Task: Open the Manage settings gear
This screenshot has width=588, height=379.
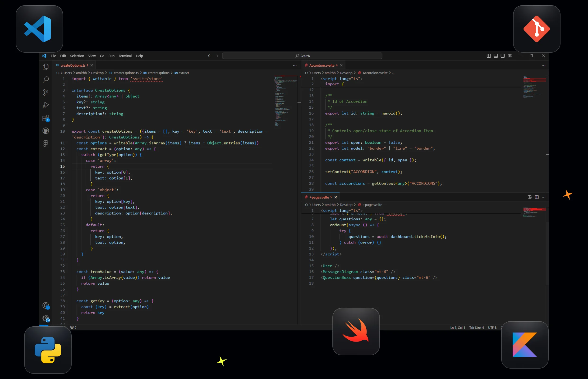Action: point(46,318)
